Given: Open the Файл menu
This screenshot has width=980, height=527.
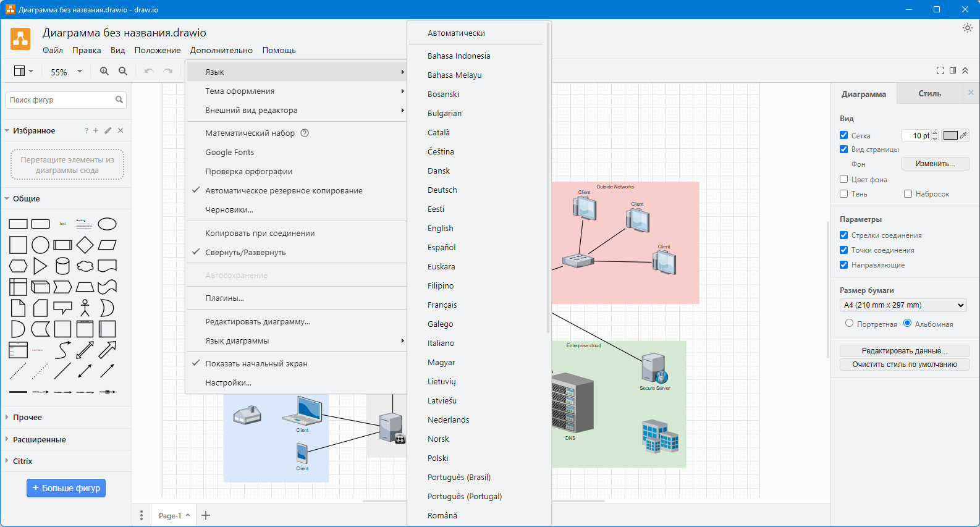Looking at the screenshot, I should coord(53,50).
